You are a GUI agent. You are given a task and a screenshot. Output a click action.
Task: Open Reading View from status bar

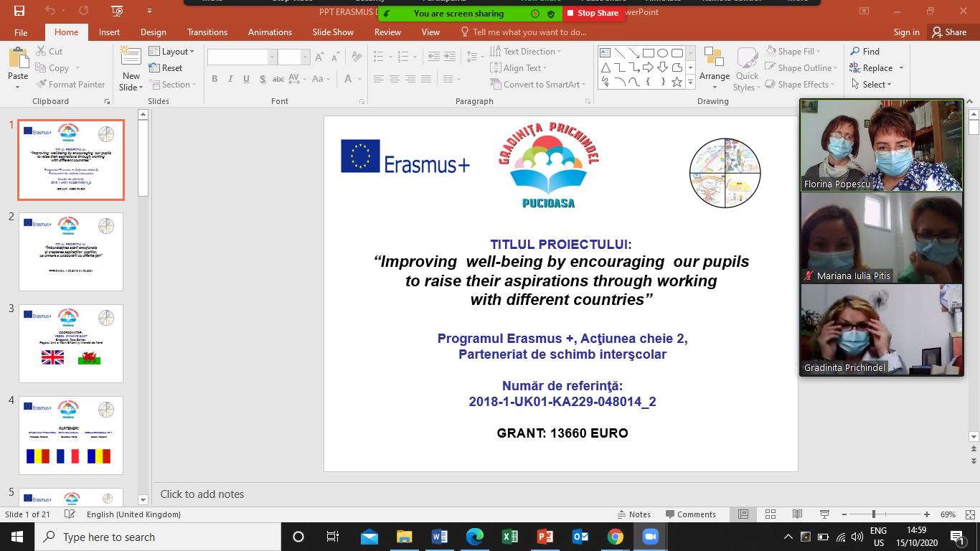pos(797,514)
